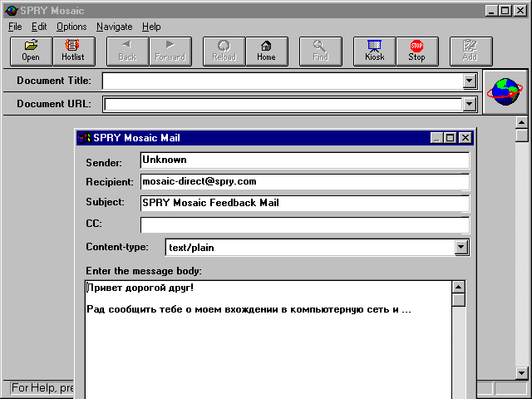The image size is (532, 399).
Task: Open the Content-type combo box
Action: click(461, 248)
